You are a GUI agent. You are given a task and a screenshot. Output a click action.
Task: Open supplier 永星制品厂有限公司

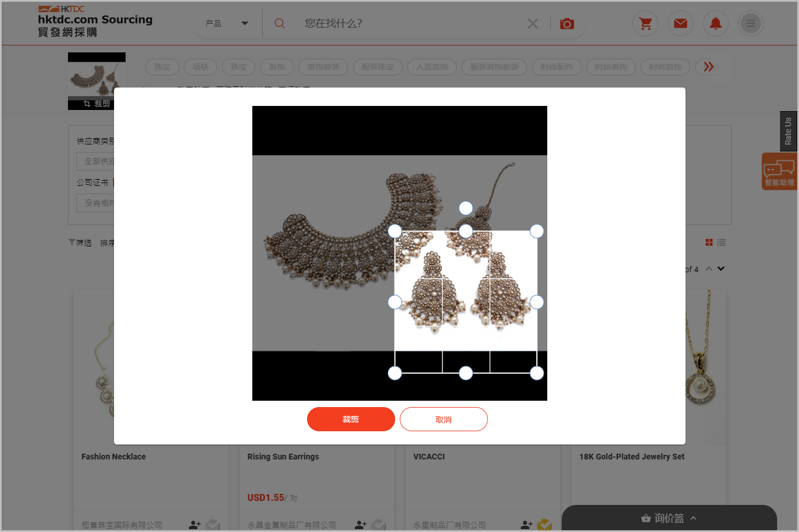click(450, 525)
